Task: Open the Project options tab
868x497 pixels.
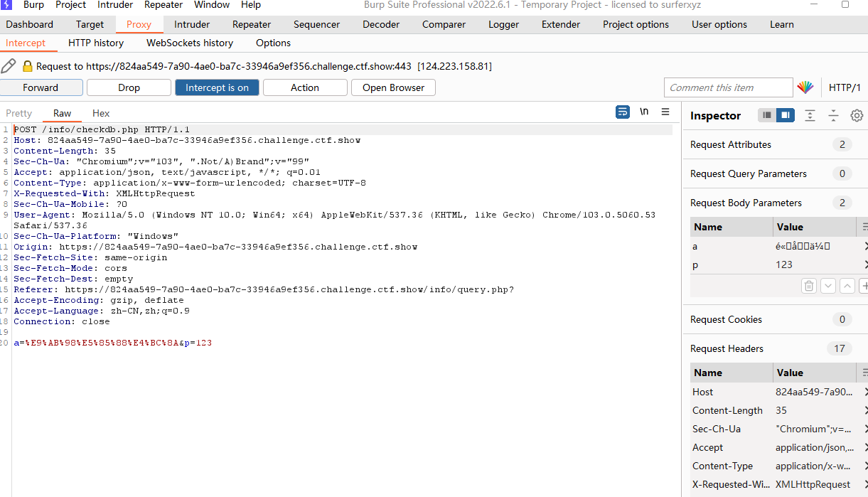Action: (636, 24)
